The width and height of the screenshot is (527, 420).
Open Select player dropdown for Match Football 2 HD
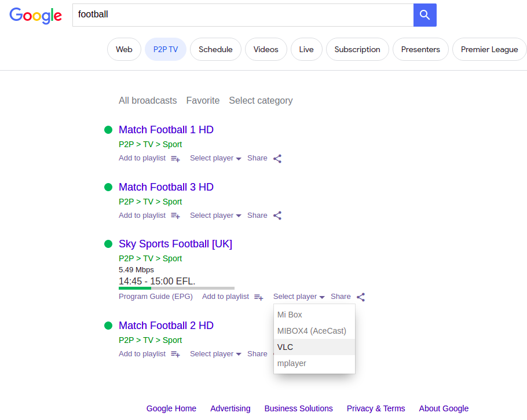pyautogui.click(x=215, y=354)
